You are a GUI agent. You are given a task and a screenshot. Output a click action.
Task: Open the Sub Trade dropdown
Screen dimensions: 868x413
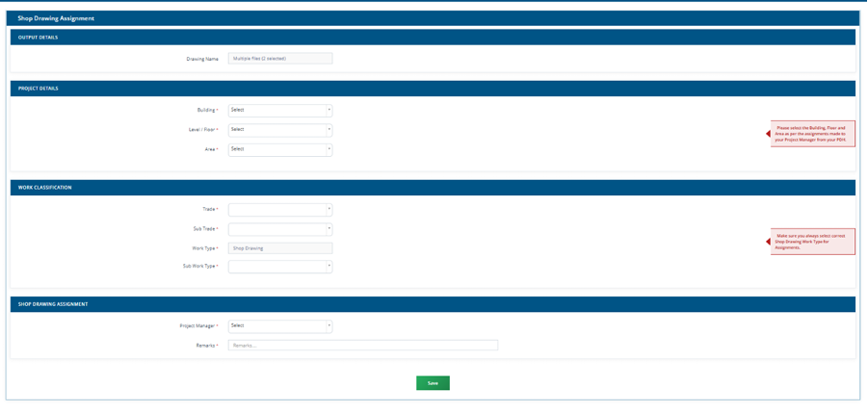(280, 229)
